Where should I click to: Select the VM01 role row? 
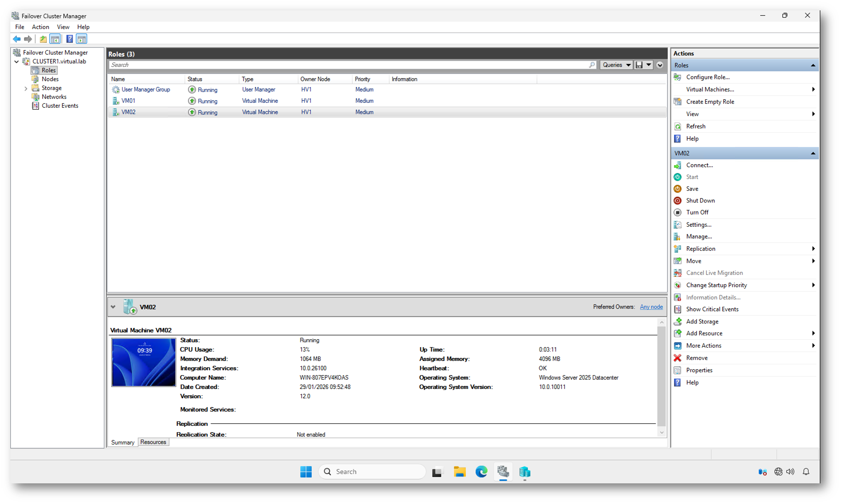pos(128,101)
